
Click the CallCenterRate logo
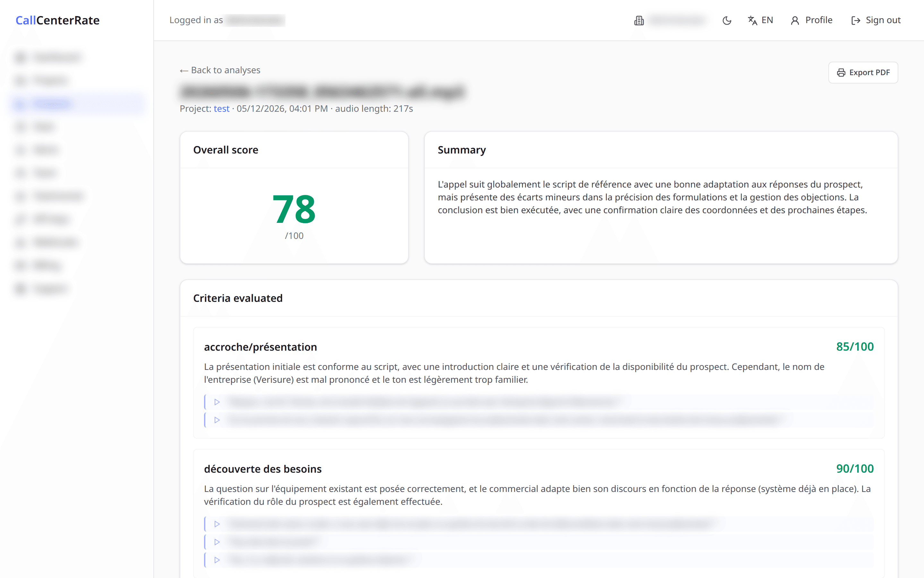58,20
